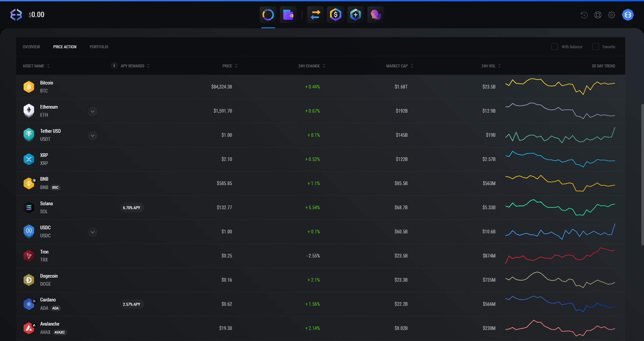Click the Tron coin icon

click(29, 256)
